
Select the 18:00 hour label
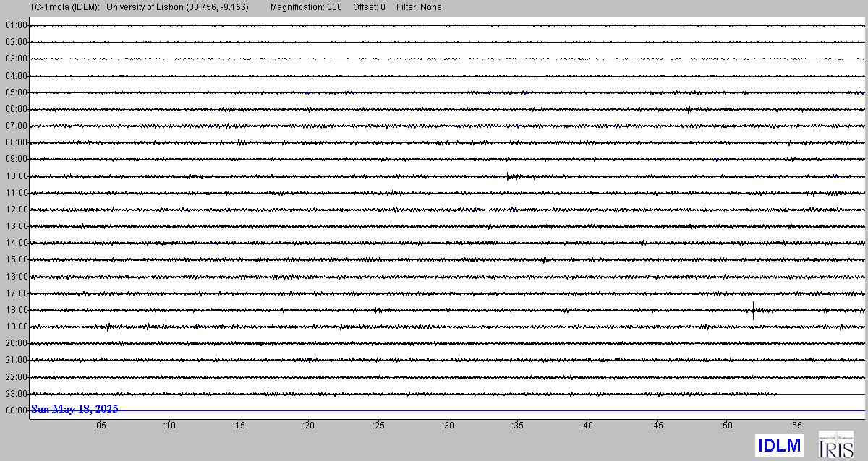(16, 310)
